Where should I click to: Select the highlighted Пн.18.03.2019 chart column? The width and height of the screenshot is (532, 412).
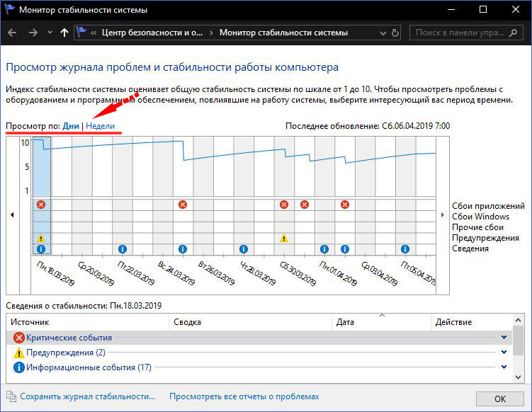coord(41,195)
